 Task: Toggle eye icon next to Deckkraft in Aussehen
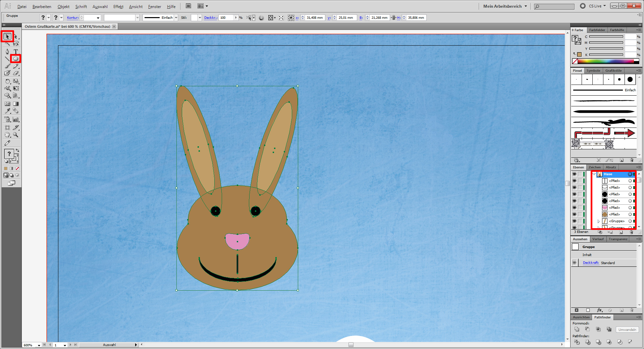tap(575, 263)
